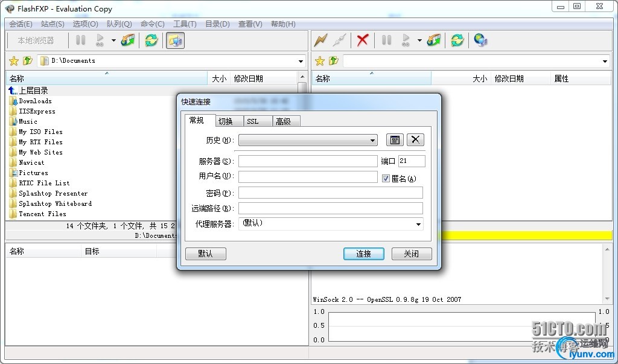
Task: Select the IISExpress folder
Action: point(37,111)
